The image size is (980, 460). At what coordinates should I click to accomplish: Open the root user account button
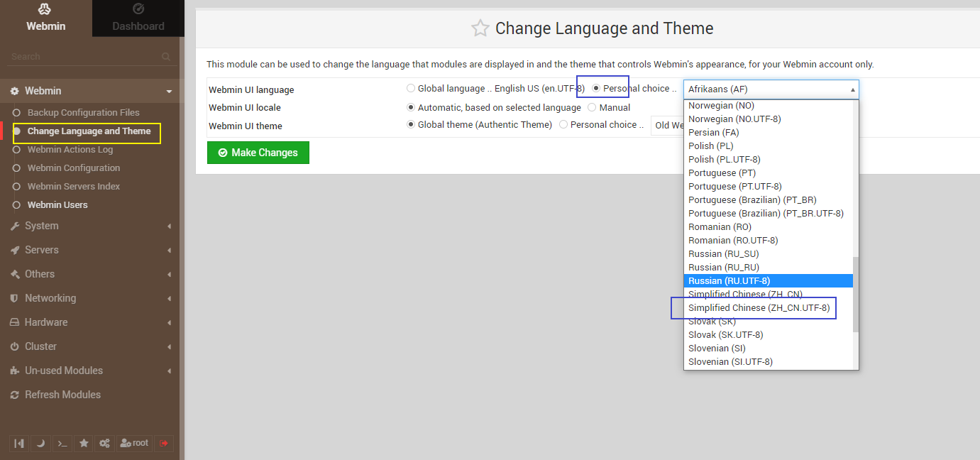(x=135, y=443)
